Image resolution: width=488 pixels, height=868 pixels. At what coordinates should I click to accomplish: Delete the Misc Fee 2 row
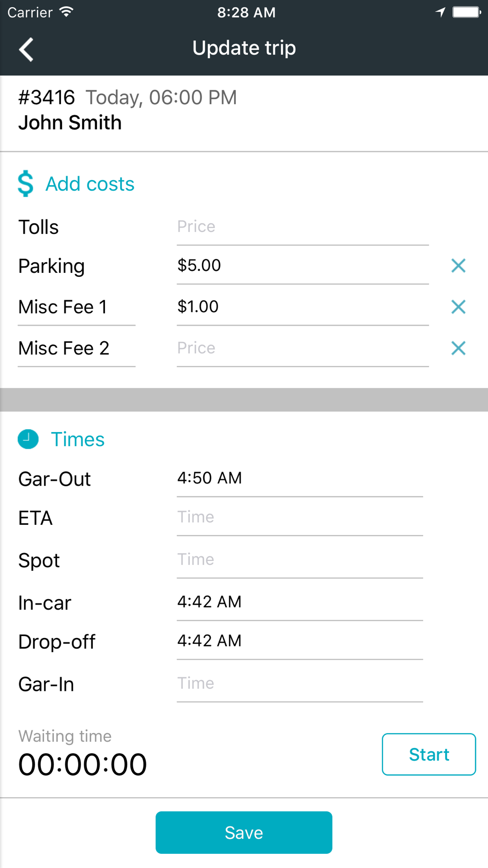pos(458,348)
